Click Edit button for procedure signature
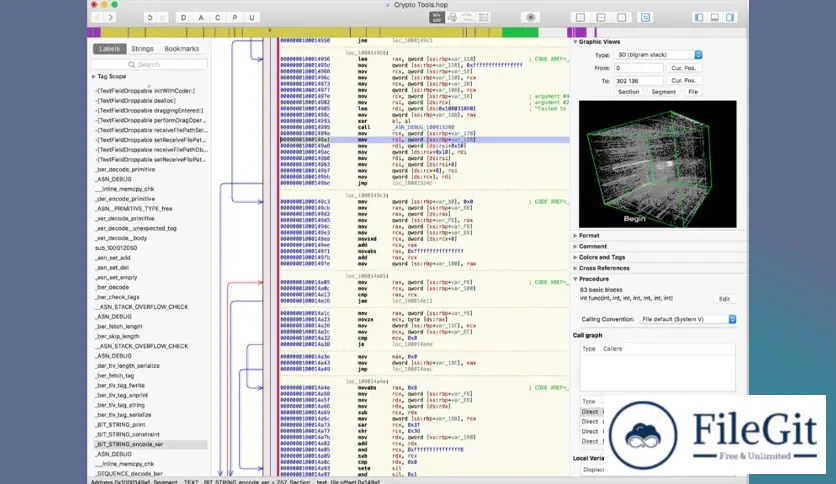 coord(724,299)
